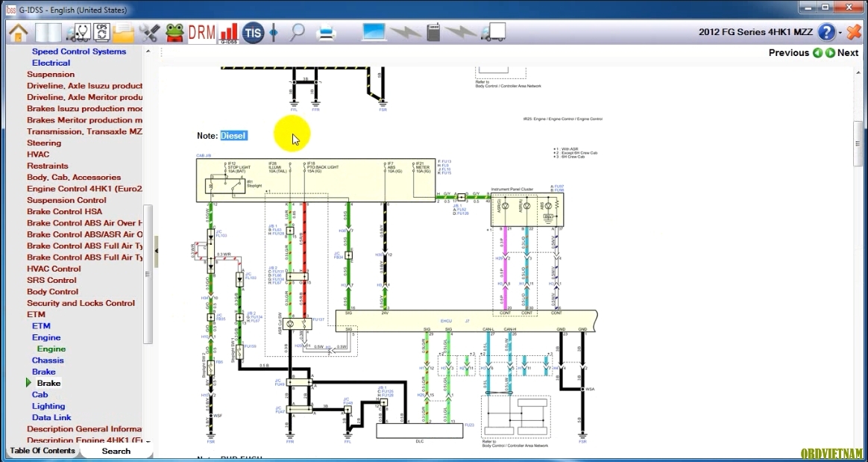Launch the CPS controller programming icon

click(101, 33)
